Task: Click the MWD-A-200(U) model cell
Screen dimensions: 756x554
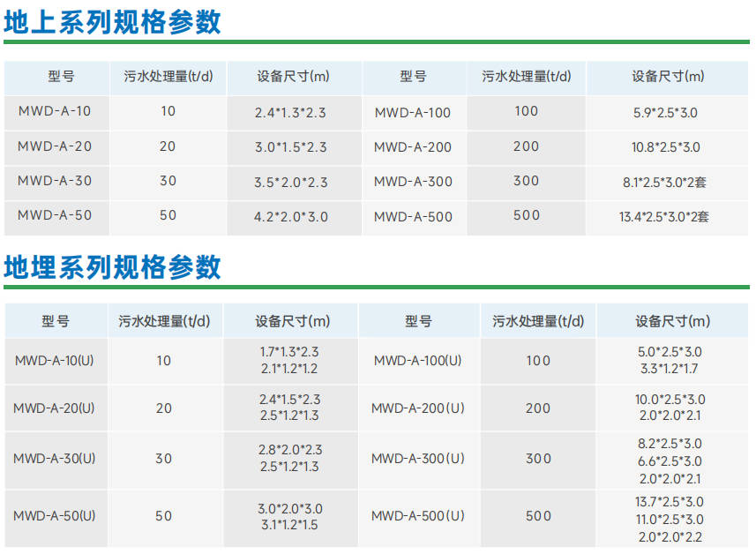Action: [x=418, y=408]
